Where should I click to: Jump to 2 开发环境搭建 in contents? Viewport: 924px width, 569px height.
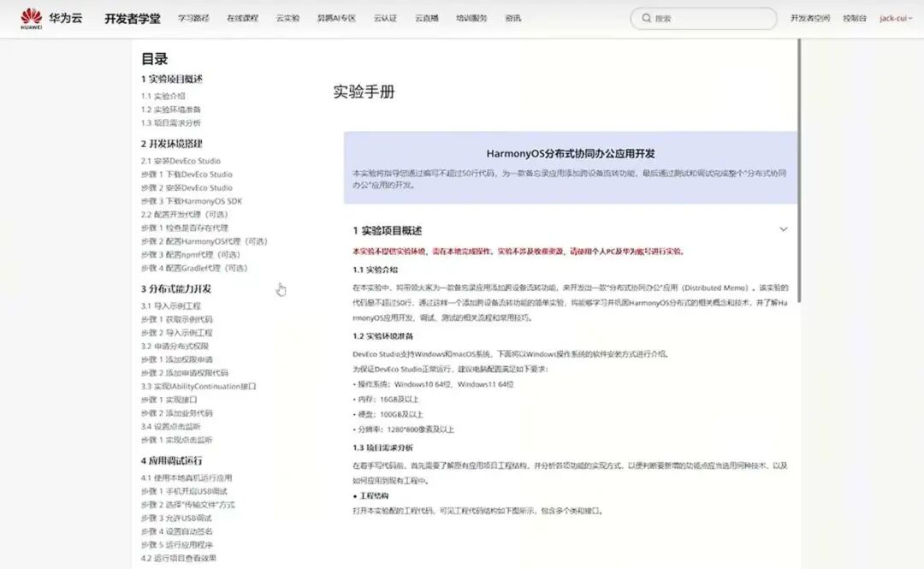click(x=171, y=144)
